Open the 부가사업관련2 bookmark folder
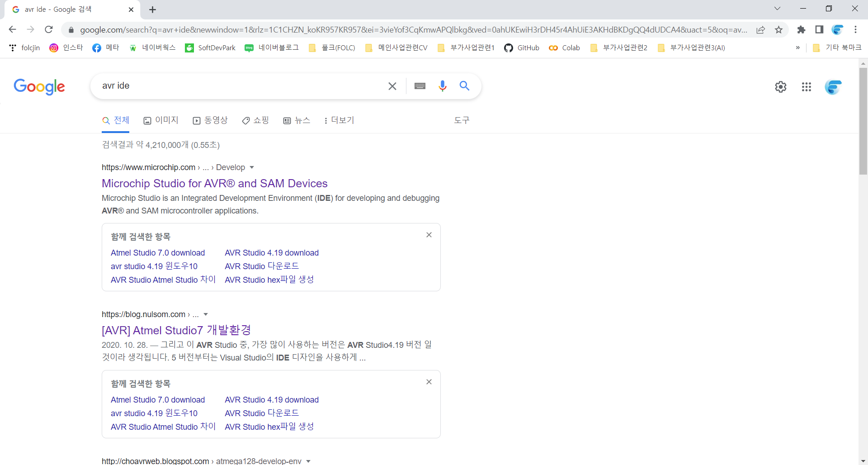868x465 pixels. [619, 48]
